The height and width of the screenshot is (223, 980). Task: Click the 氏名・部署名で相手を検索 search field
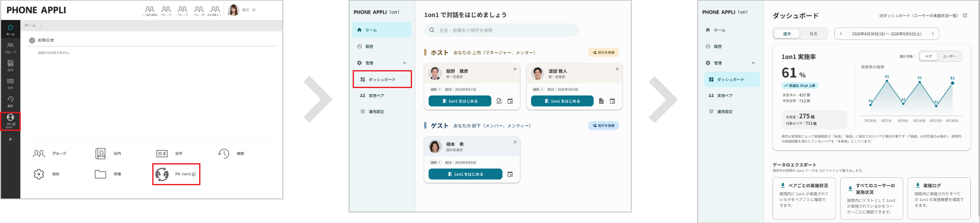[501, 30]
